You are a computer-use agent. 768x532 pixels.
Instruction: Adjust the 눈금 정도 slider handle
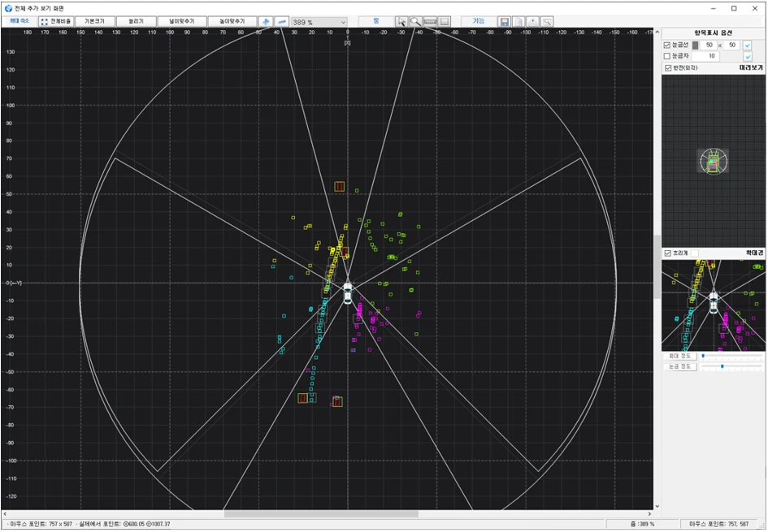pos(722,367)
